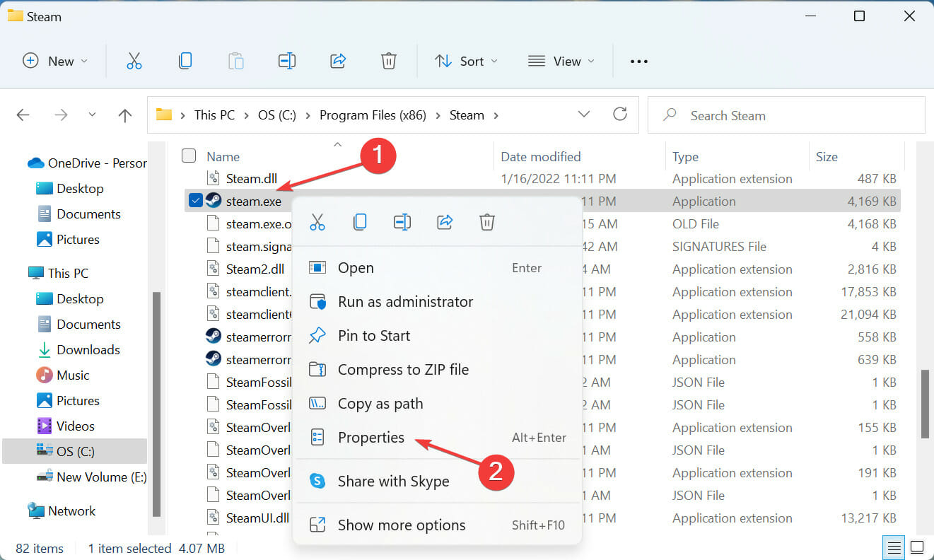Click the Copy icon in the toolbar
This screenshot has height=560, width=934.
click(x=185, y=61)
